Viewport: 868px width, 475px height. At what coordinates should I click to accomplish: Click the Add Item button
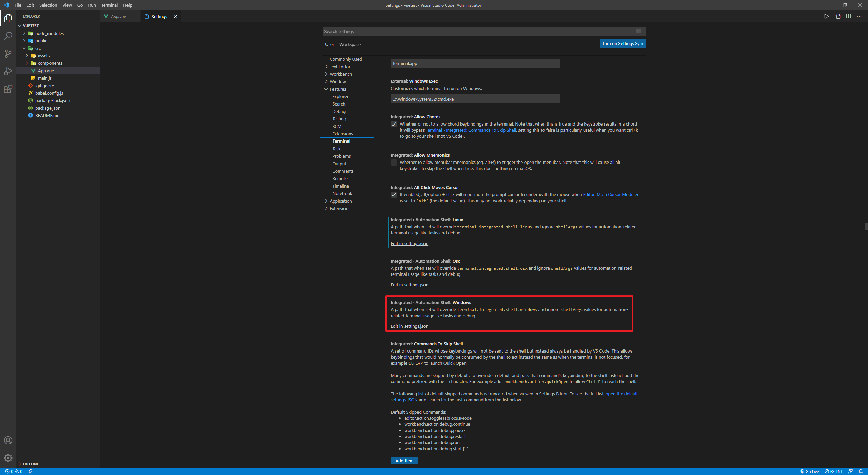404,461
